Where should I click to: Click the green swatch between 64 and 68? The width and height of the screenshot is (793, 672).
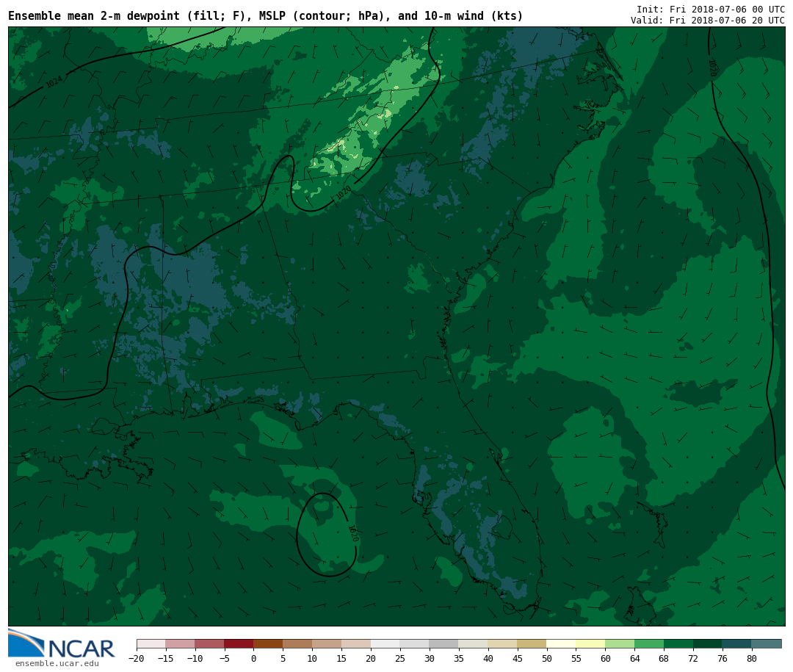point(649,643)
